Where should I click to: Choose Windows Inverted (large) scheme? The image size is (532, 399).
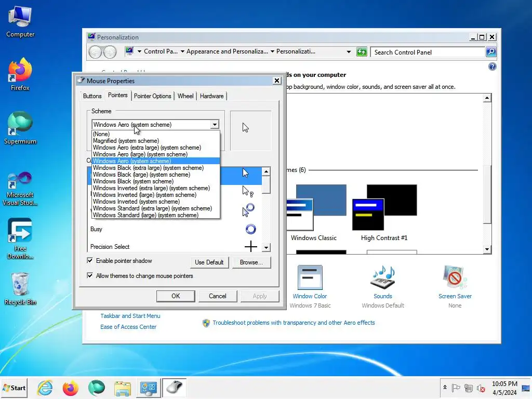coord(156,195)
